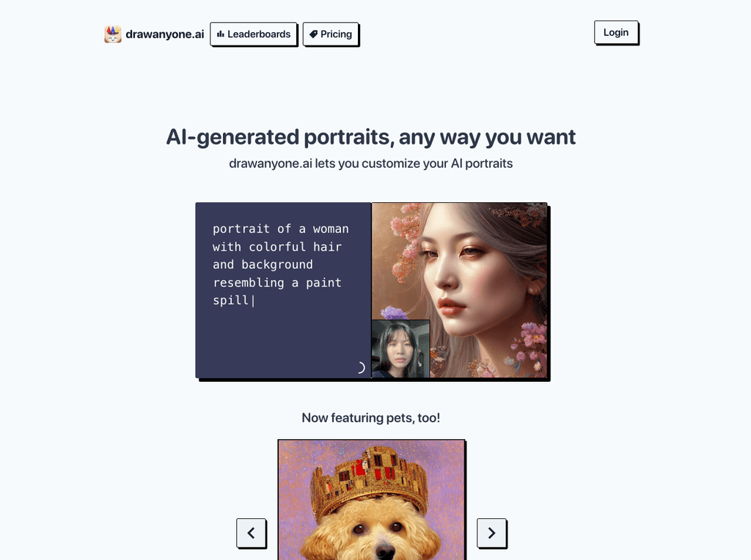This screenshot has height=560, width=751.
Task: Click the 'Now featuring pets, too!' text
Action: click(370, 418)
